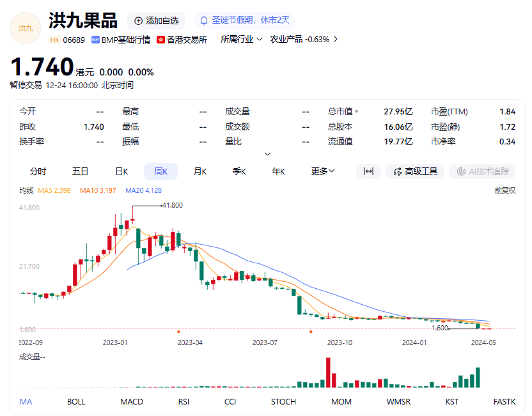Click the MA5 2.398 legend
532x416 pixels.
point(54,190)
